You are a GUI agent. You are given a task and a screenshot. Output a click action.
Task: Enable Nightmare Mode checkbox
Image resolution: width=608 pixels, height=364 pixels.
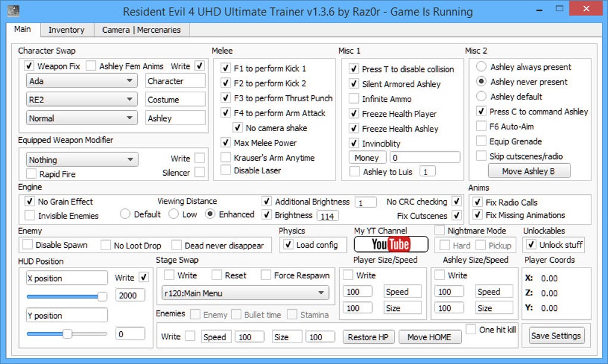click(439, 231)
